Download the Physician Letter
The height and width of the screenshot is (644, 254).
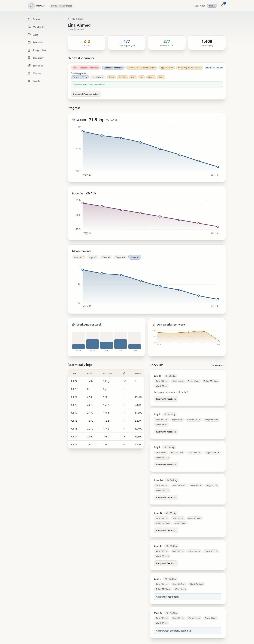86,94
